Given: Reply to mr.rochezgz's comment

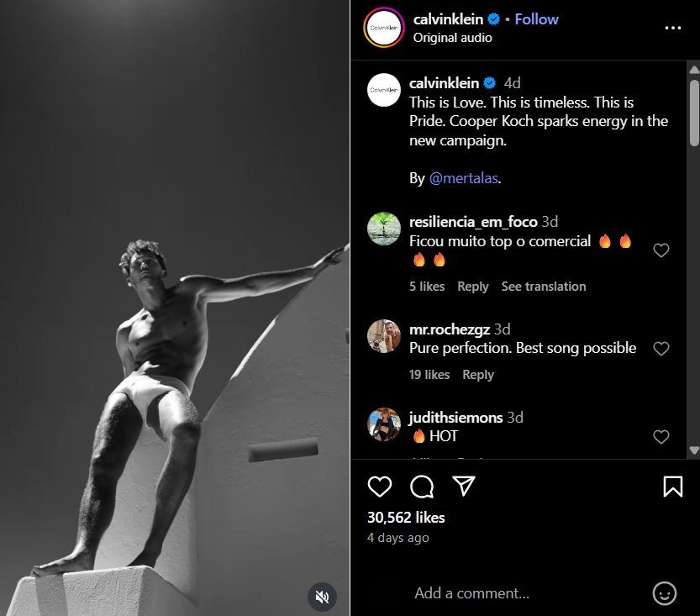Looking at the screenshot, I should (477, 375).
